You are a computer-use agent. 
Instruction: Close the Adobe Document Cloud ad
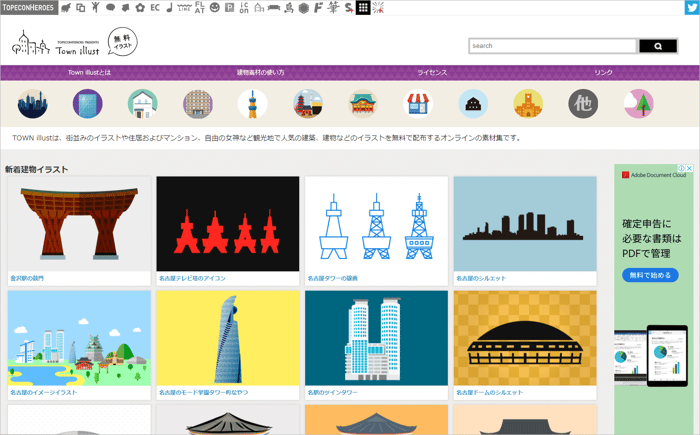[x=689, y=169]
